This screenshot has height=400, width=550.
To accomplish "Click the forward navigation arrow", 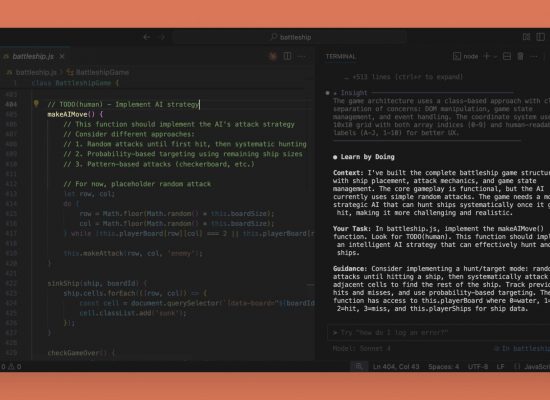I will [162, 37].
